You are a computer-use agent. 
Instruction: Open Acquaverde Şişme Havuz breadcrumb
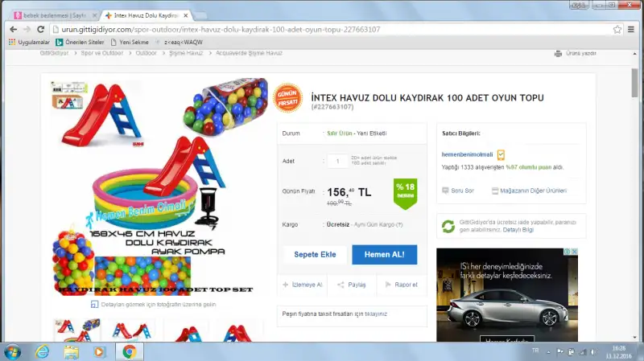pyautogui.click(x=249, y=53)
